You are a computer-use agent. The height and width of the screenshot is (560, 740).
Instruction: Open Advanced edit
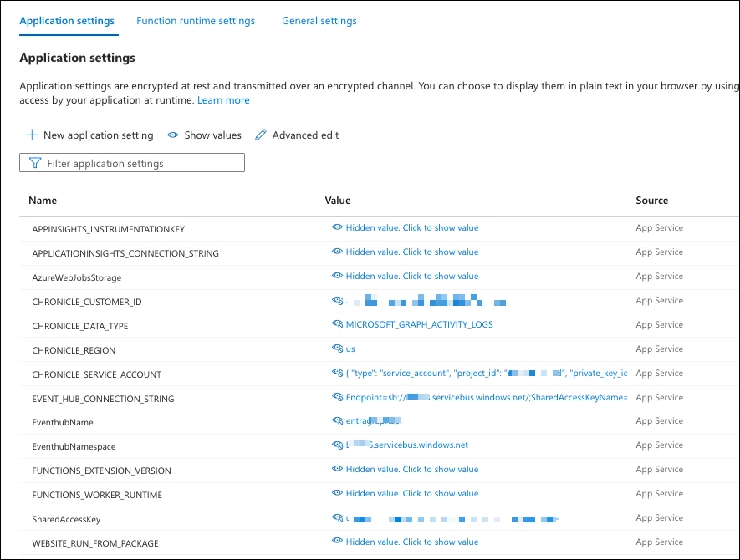click(x=297, y=135)
